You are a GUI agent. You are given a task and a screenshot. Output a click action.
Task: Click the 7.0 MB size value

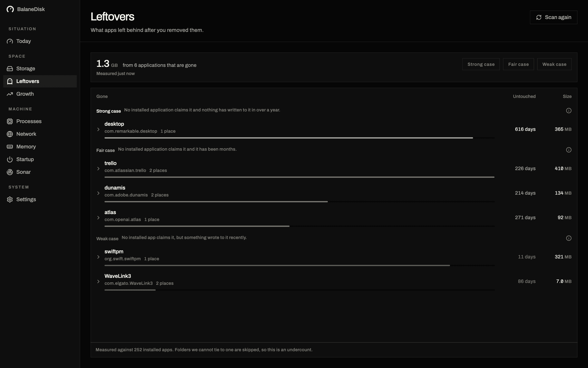point(564,281)
